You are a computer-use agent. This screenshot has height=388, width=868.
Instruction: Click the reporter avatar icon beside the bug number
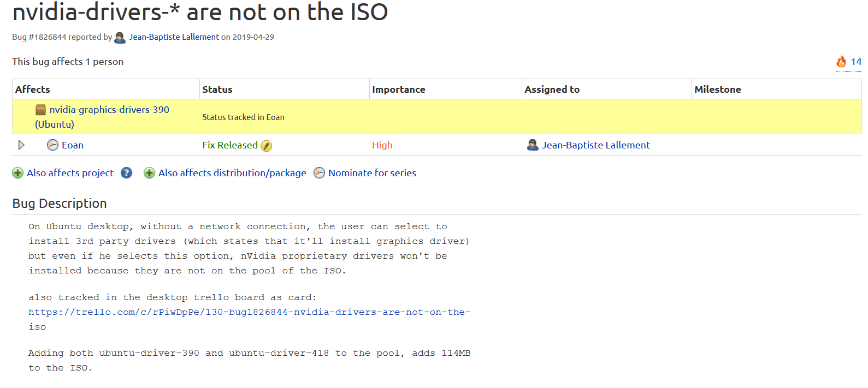(120, 38)
